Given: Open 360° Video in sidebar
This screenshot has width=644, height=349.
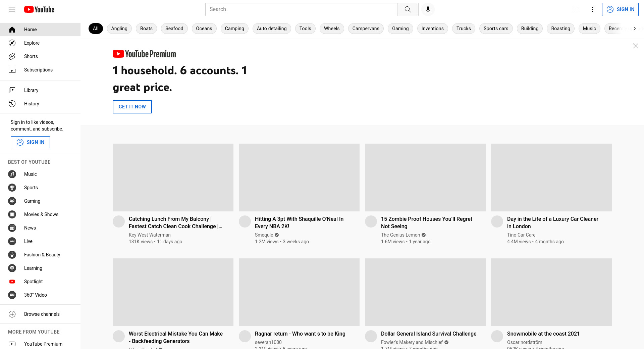Looking at the screenshot, I should (40, 295).
